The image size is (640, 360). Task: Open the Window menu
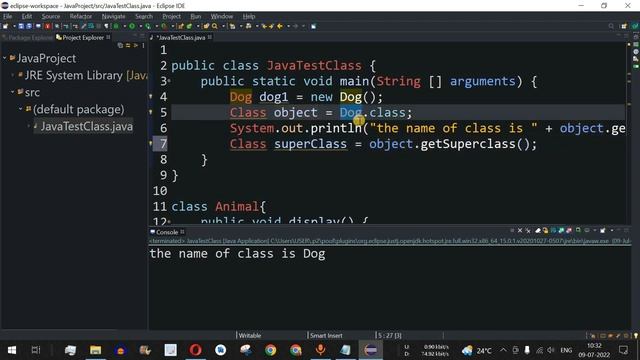[222, 16]
